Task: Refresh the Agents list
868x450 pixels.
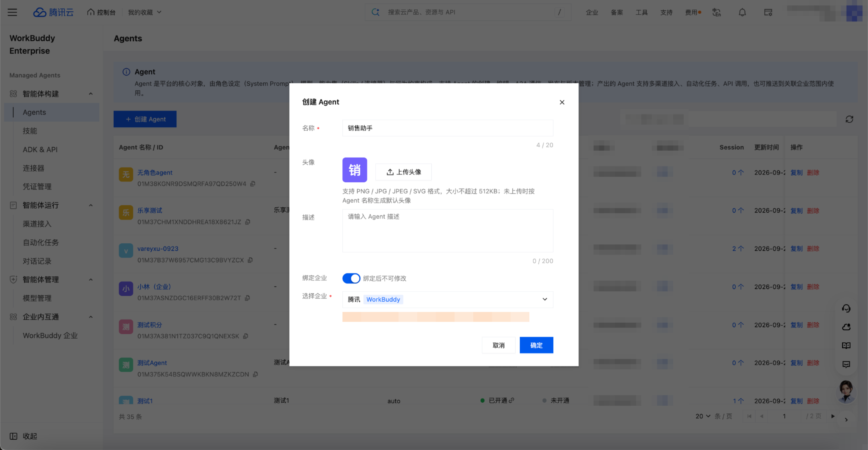Action: tap(849, 119)
